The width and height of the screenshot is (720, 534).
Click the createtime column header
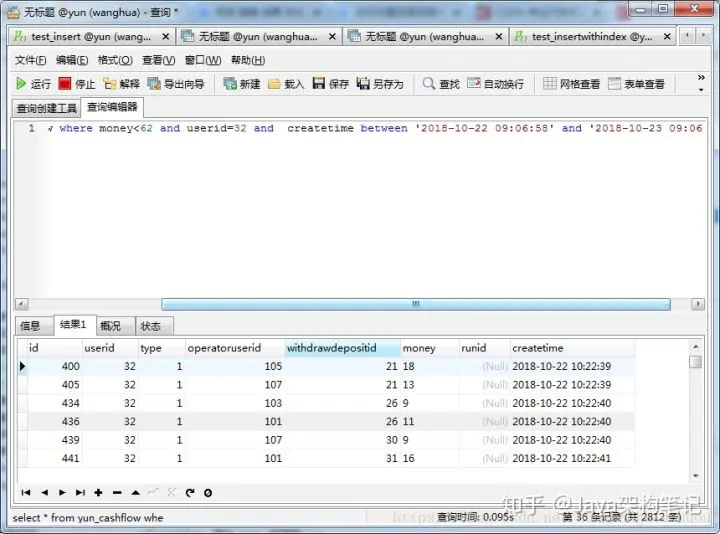(573, 348)
